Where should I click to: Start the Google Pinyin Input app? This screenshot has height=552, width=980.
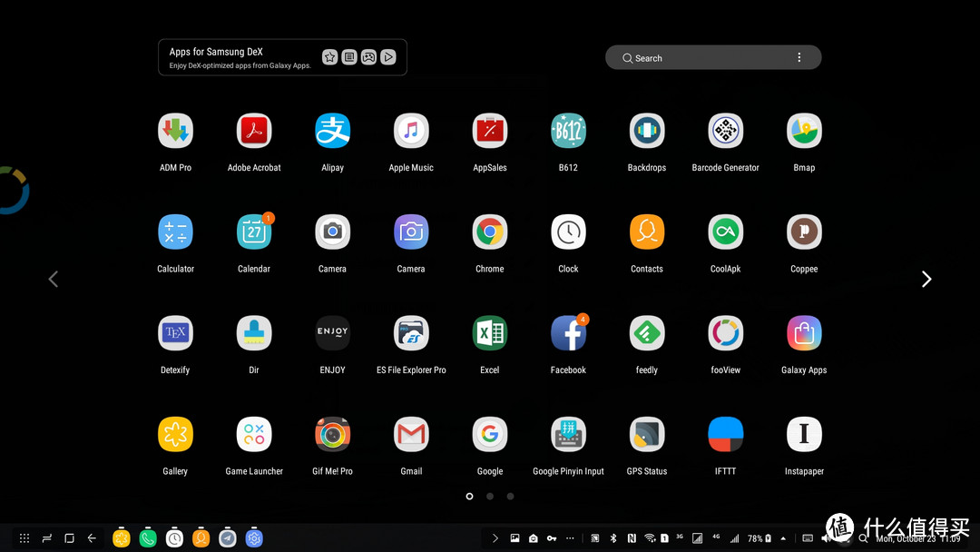point(568,434)
